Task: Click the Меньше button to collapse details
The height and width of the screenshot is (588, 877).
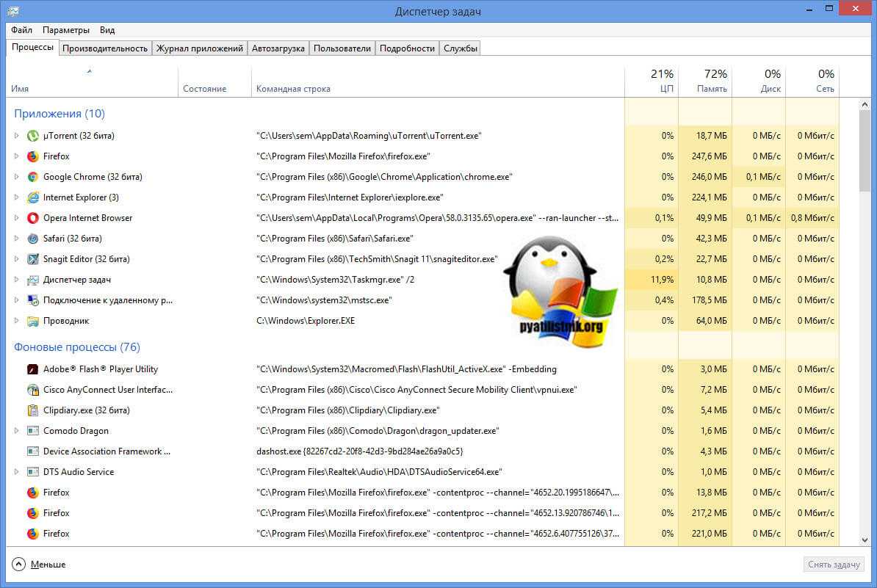Action: point(39,565)
